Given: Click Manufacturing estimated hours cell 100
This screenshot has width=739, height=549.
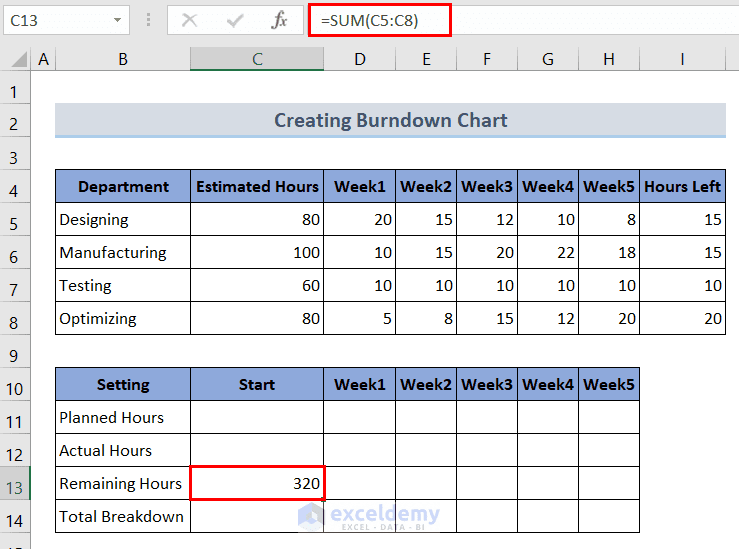Looking at the screenshot, I should [x=257, y=253].
